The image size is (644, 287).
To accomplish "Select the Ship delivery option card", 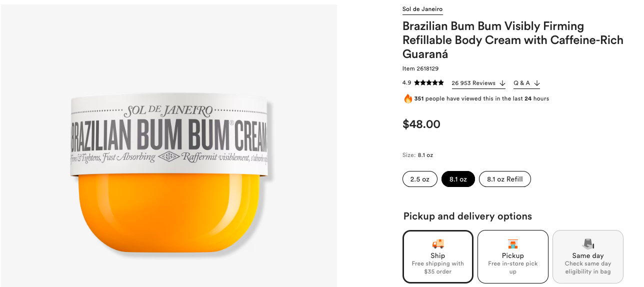I will pos(438,256).
